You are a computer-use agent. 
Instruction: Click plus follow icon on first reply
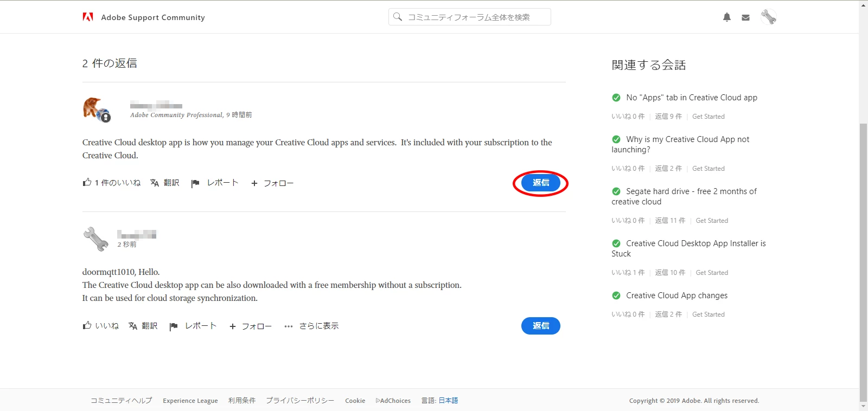pos(254,183)
